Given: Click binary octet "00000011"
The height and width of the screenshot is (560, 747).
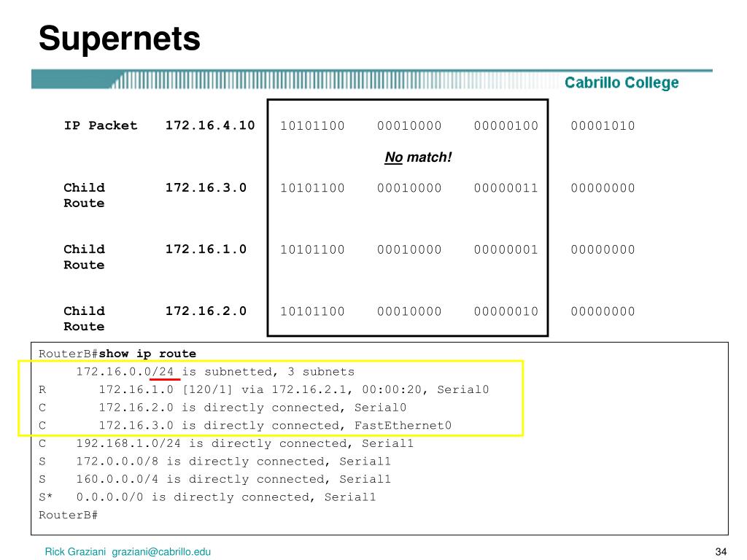Looking at the screenshot, I should point(506,187).
